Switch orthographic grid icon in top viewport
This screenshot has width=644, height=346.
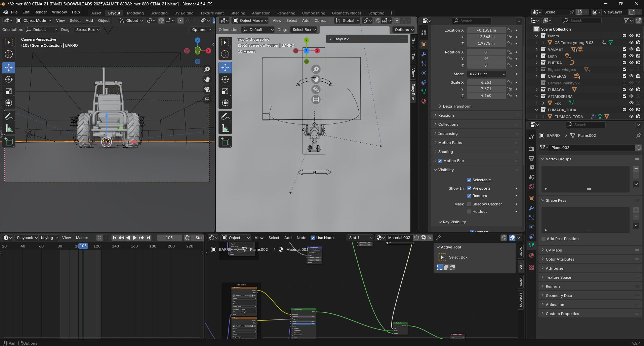(316, 100)
